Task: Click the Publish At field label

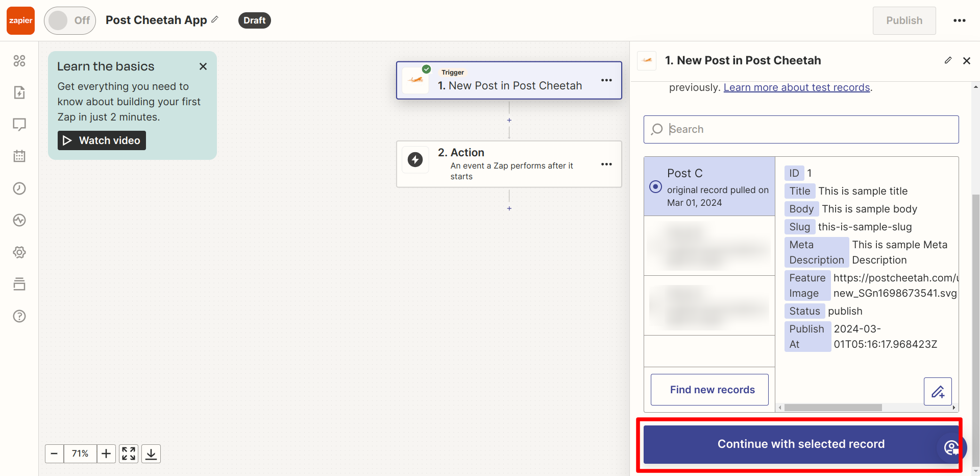Action: [807, 337]
